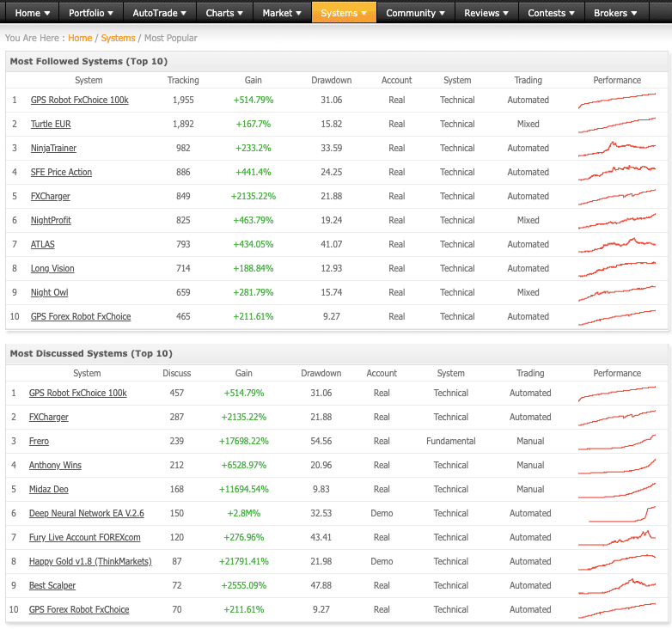Screen dimensions: 672x629
Task: Expand the Community menu
Action: pyautogui.click(x=415, y=13)
